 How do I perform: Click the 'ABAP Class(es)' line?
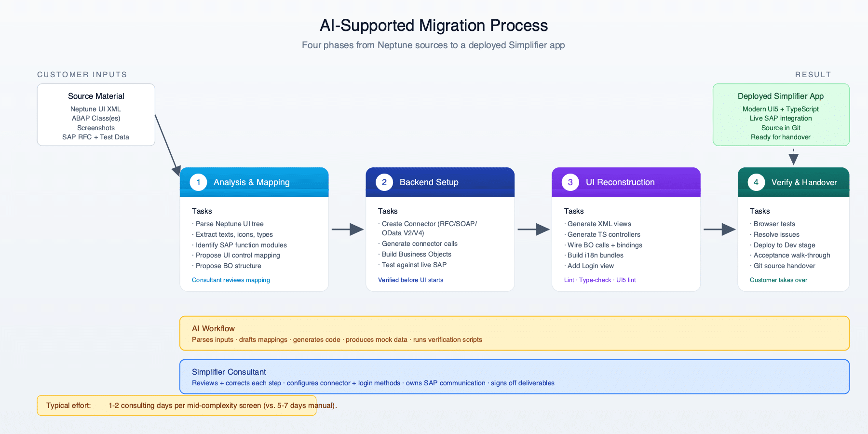(x=96, y=118)
